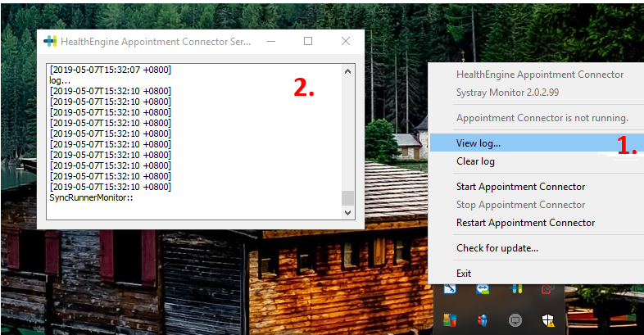This screenshot has width=644, height=335.
Task: Open the TeamViewer tray icon
Action: click(484, 289)
